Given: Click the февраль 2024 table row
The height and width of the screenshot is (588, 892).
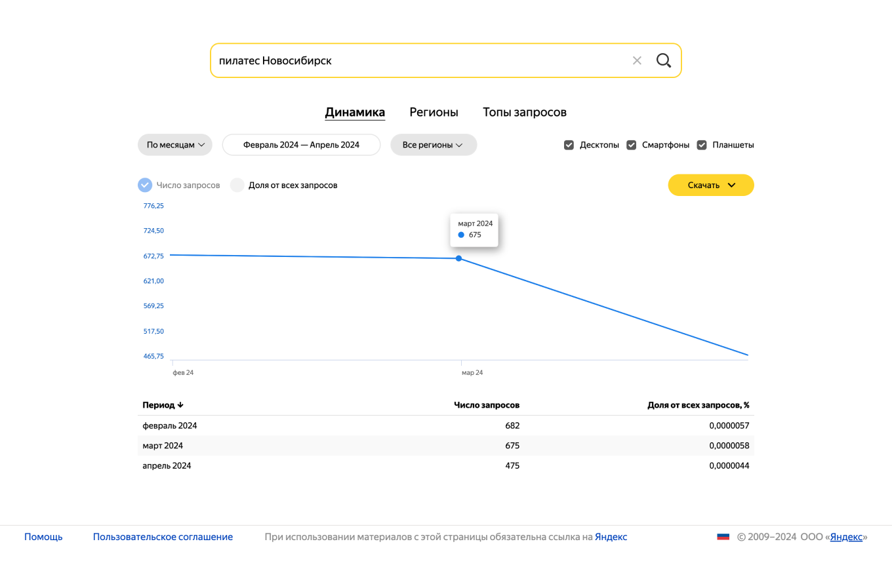Looking at the screenshot, I should (x=446, y=425).
